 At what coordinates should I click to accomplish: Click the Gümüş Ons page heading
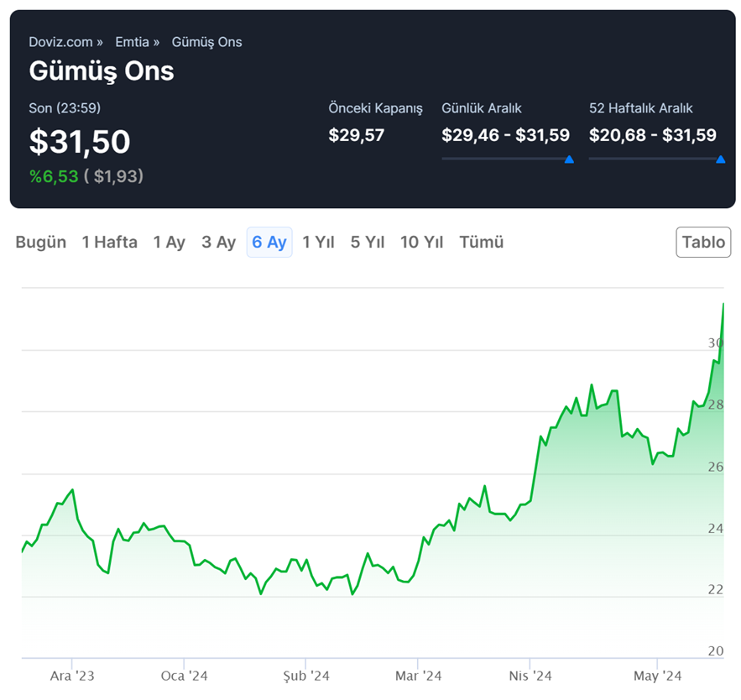[x=102, y=71]
